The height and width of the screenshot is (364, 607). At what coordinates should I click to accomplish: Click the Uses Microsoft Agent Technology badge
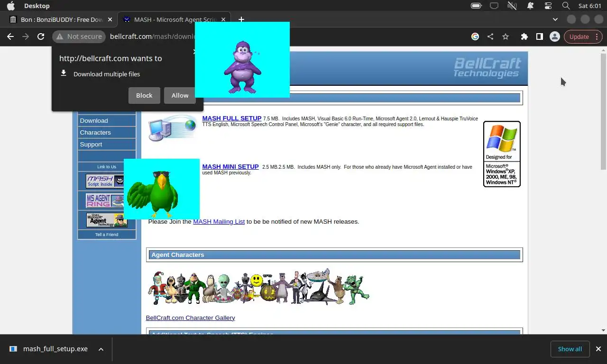(107, 220)
